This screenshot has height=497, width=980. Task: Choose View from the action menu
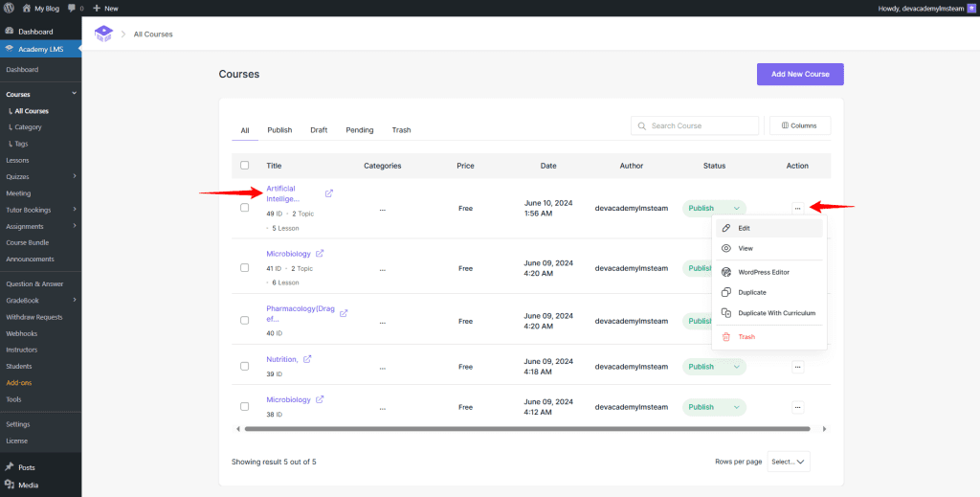pos(746,248)
